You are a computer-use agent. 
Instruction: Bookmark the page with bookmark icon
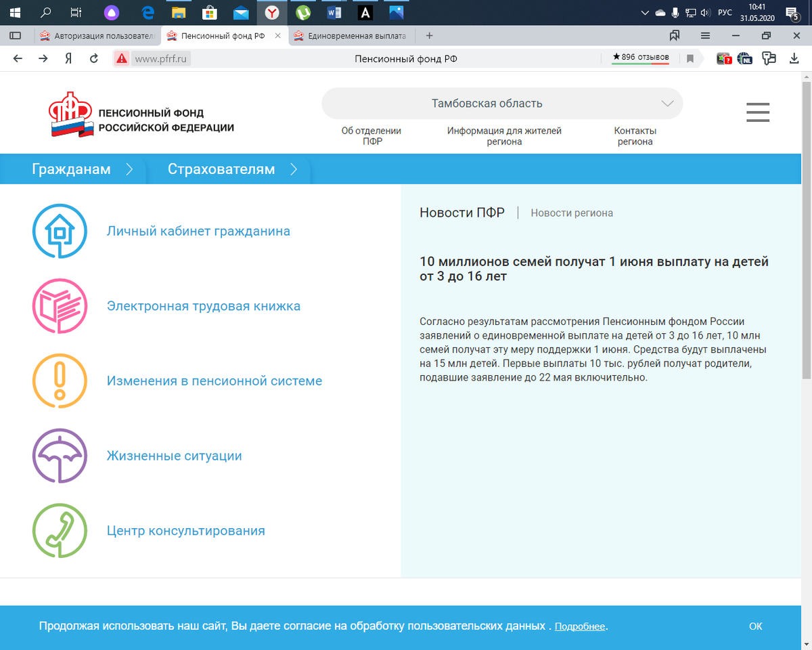click(690, 59)
